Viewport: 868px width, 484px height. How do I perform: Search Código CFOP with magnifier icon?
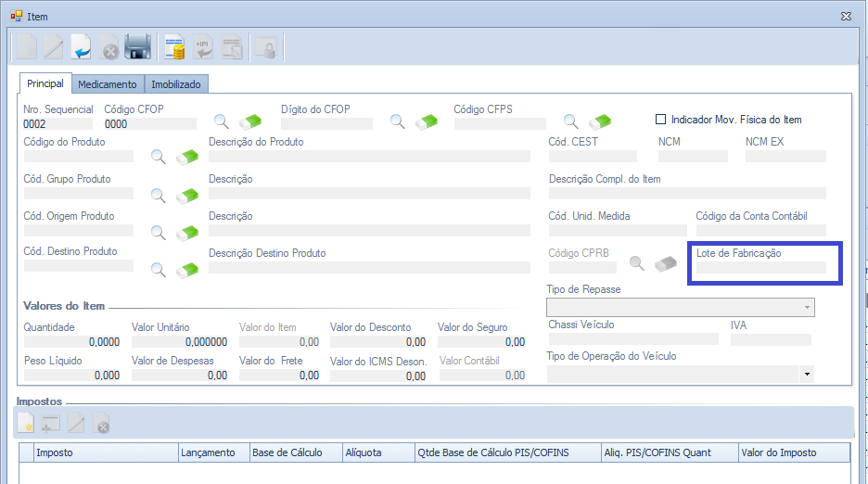(x=221, y=121)
